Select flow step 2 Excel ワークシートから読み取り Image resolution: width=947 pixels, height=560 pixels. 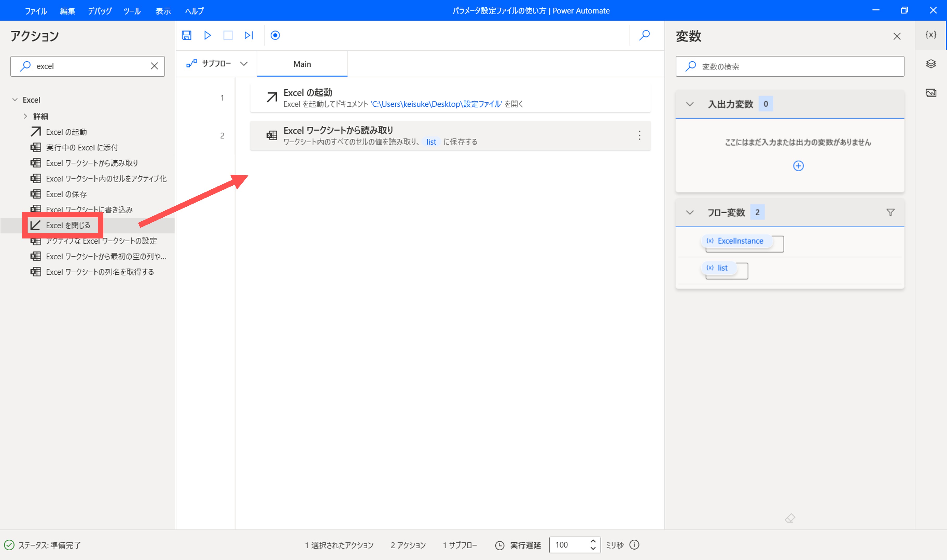pyautogui.click(x=450, y=135)
